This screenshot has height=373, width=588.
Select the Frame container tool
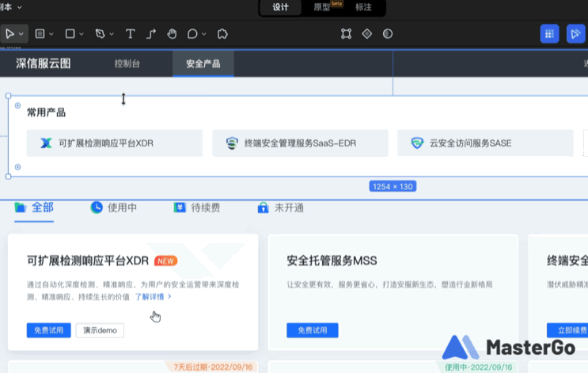coord(40,34)
